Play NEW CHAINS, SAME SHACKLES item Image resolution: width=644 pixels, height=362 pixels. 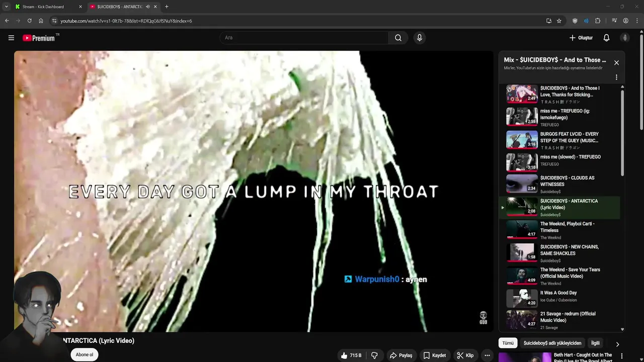[559, 253]
